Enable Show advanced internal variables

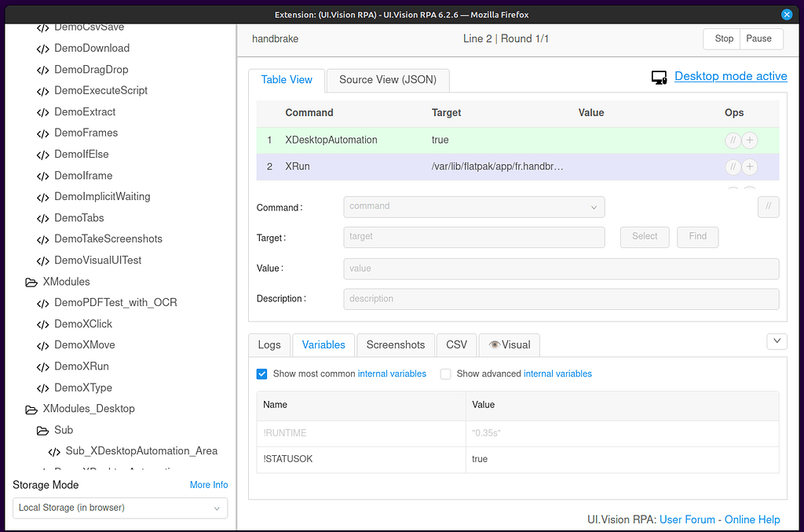point(445,374)
